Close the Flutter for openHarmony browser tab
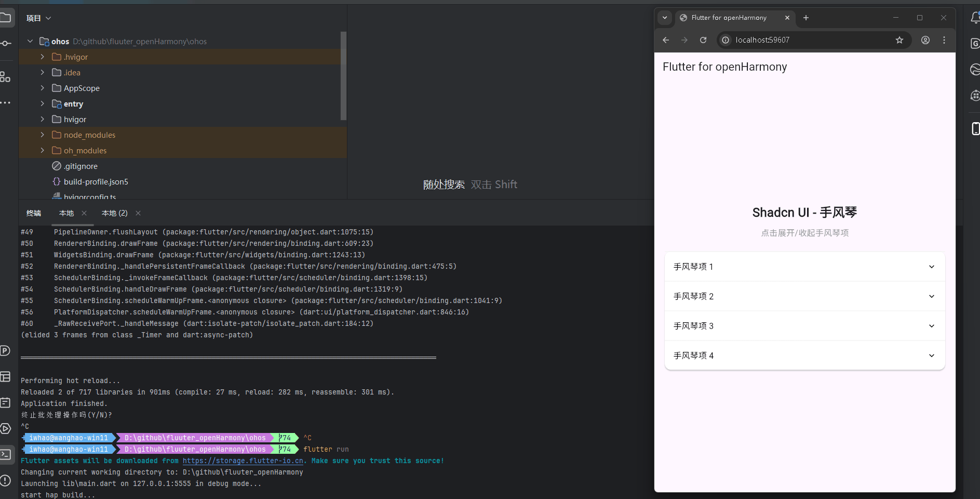Screen dimensions: 980x499 click(787, 18)
